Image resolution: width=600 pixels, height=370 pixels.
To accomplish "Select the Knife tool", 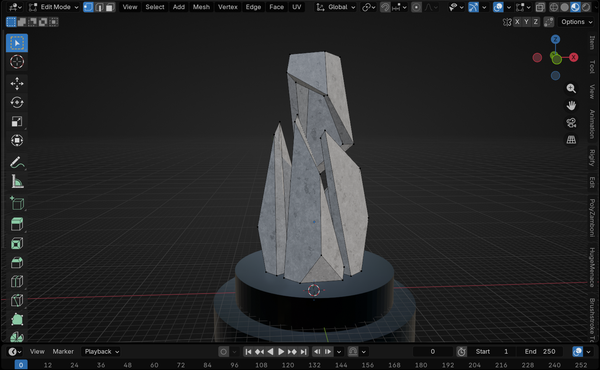I will (17, 300).
